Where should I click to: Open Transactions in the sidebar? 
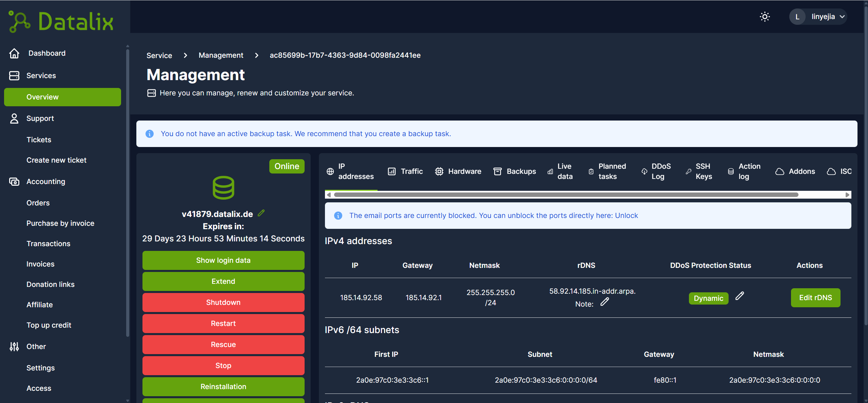48,244
